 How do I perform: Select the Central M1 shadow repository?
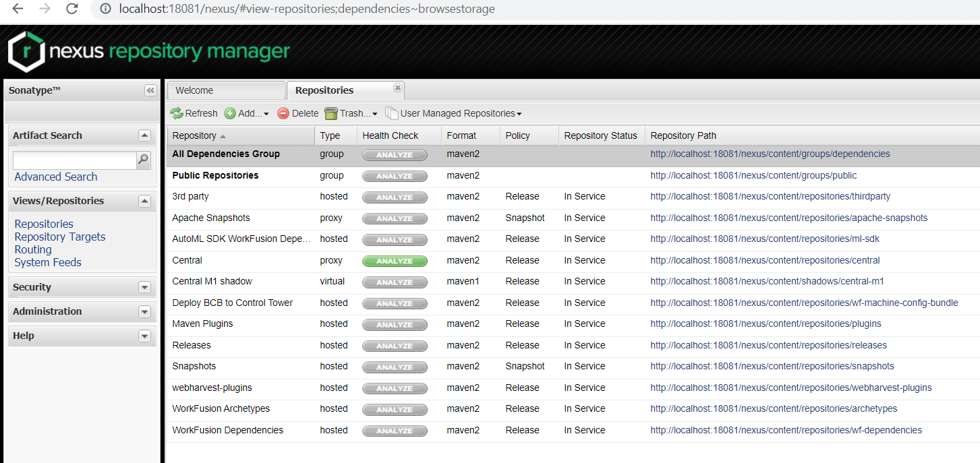(212, 281)
